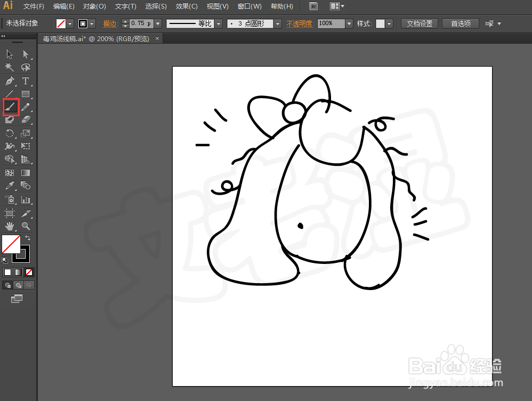
Task: Open the 对象(O) menu
Action: 94,6
